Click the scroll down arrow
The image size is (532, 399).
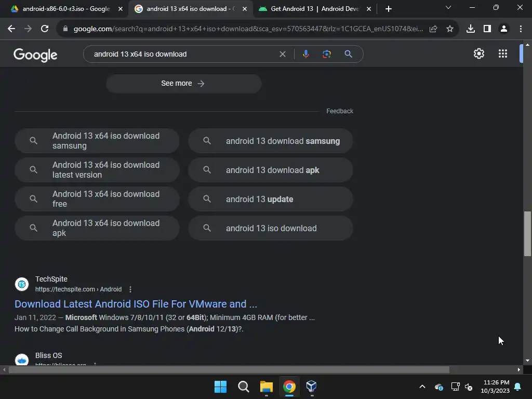527,361
